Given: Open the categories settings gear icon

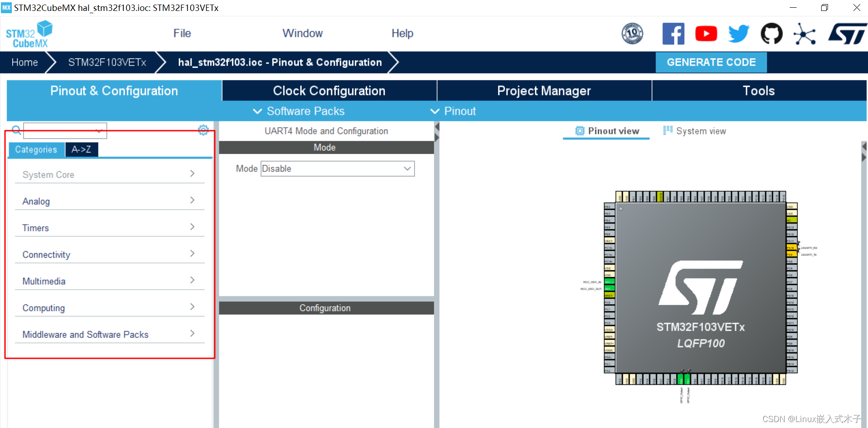Looking at the screenshot, I should click(203, 130).
